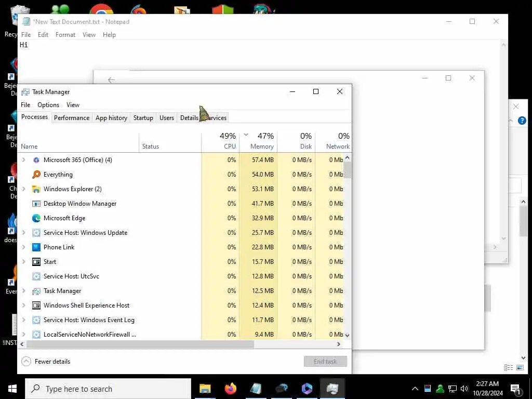Click the network tray icon
The image size is (532, 399).
(x=453, y=389)
